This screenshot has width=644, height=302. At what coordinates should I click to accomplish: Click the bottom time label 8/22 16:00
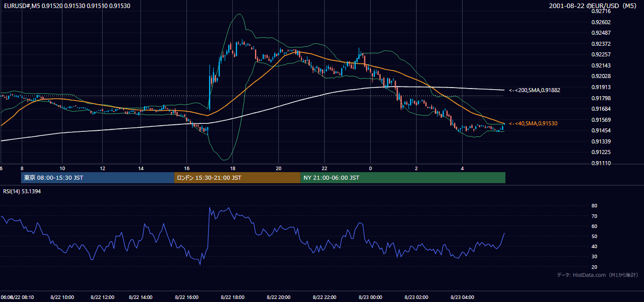187,297
